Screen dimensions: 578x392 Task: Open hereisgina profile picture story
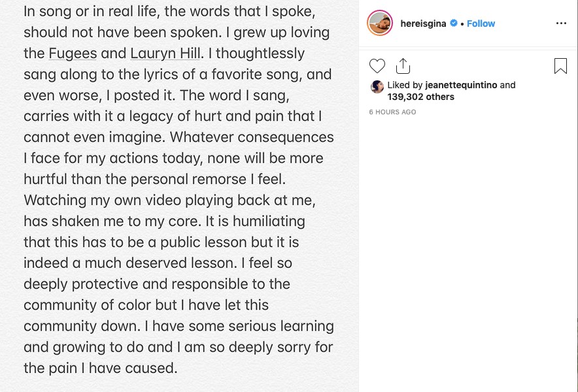pos(380,23)
